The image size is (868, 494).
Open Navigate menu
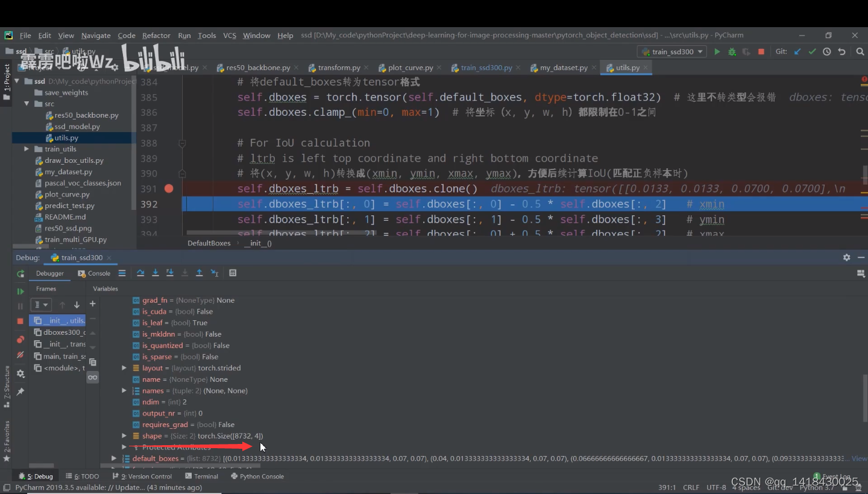point(96,36)
